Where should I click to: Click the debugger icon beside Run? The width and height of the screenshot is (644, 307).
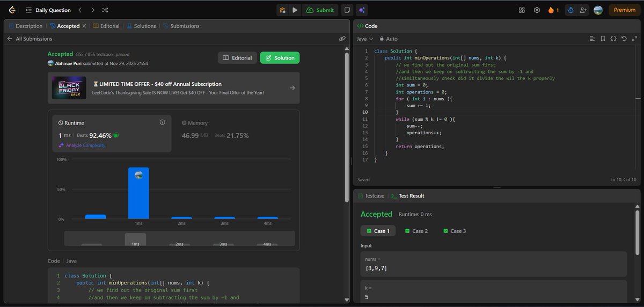283,10
